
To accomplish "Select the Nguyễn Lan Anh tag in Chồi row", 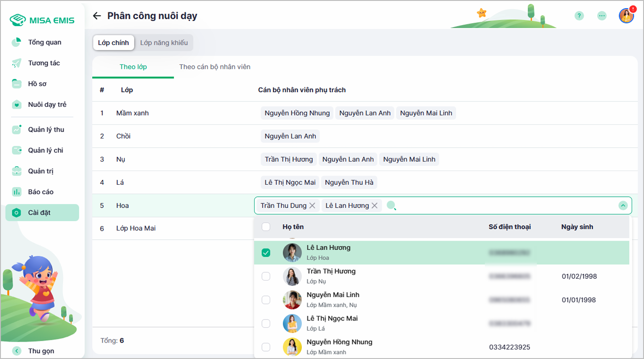I will point(290,136).
